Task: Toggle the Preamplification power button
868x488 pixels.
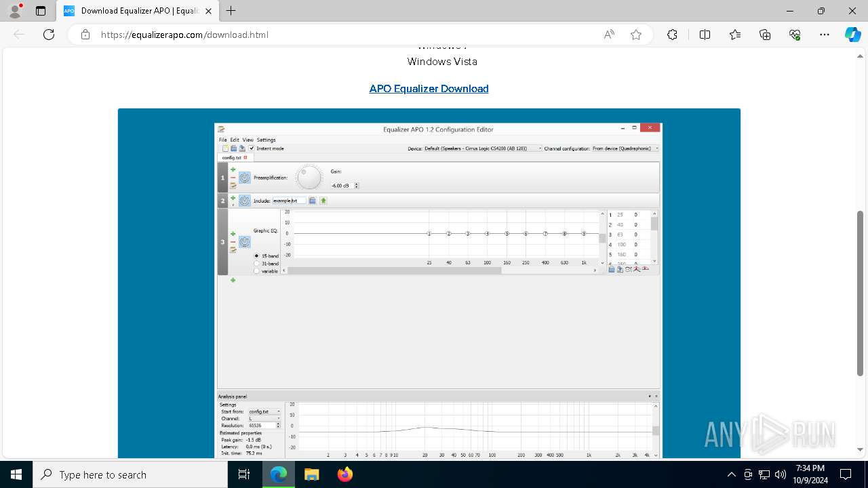Action: pyautogui.click(x=245, y=178)
